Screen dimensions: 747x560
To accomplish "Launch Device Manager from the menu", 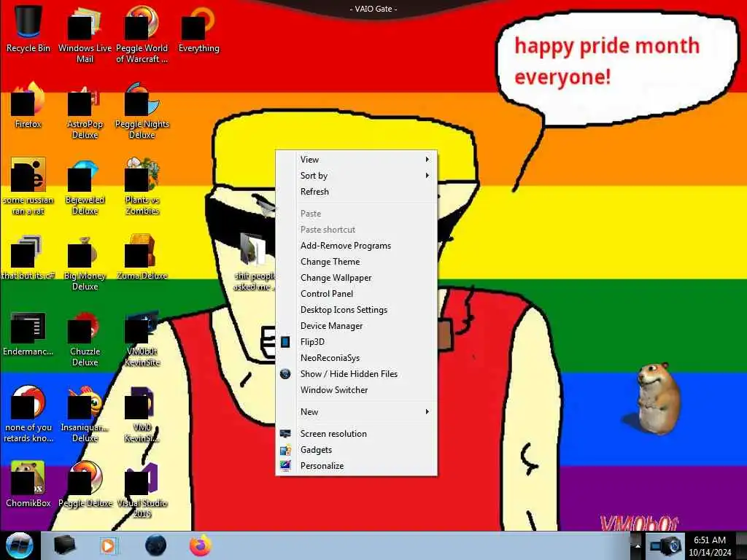I will point(356,326).
